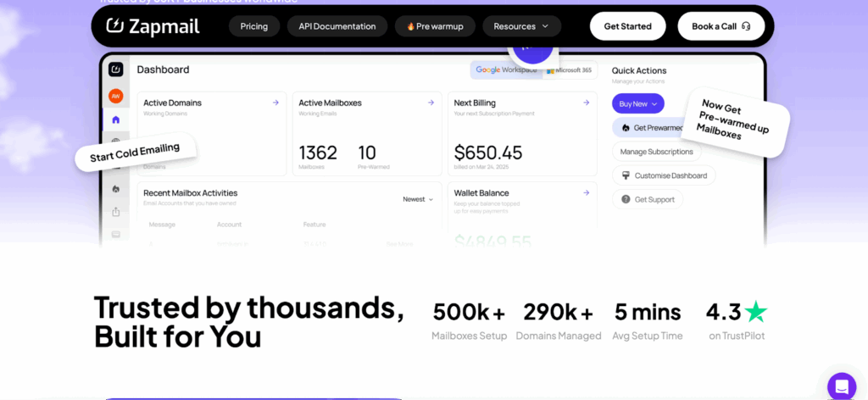The image size is (868, 400).
Task: Open Active Domains arrow
Action: click(275, 103)
